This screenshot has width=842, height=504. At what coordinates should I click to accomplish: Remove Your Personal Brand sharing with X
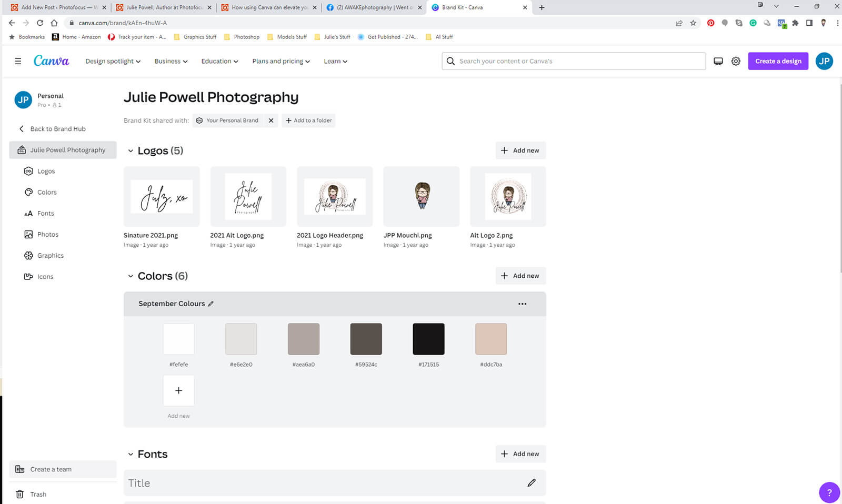click(x=271, y=120)
